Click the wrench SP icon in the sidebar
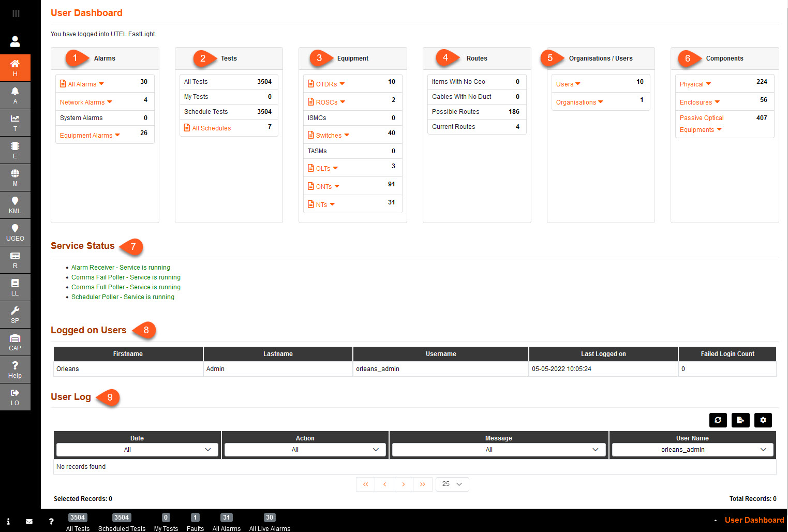Viewport: 788px width, 532px height. pos(15,314)
